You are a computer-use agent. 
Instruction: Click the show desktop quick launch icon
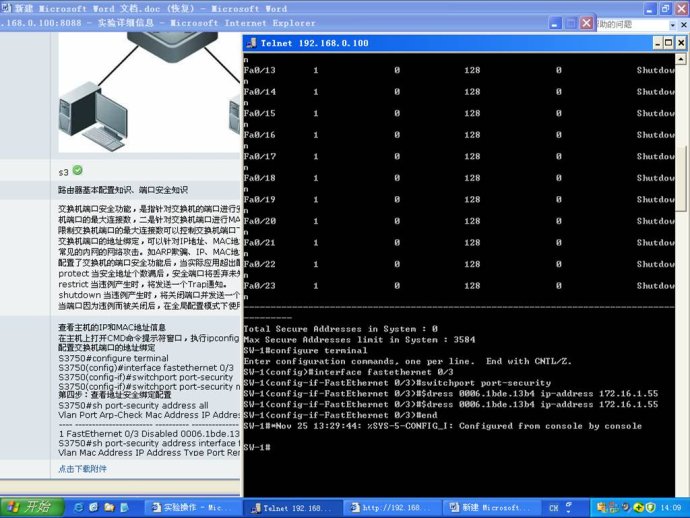pyautogui.click(x=125, y=507)
